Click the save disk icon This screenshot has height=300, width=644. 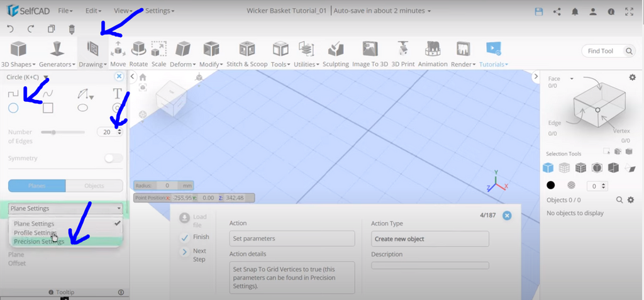[x=539, y=11]
